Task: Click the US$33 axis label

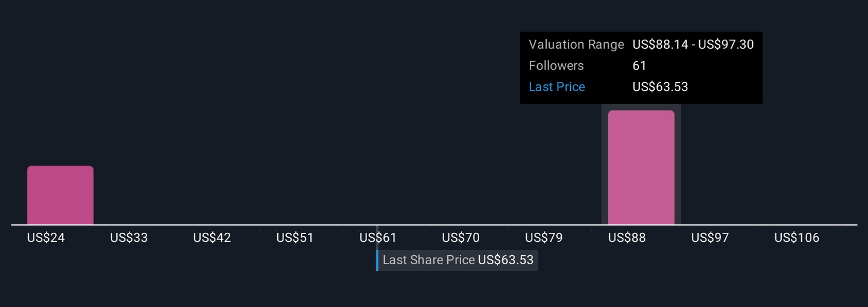Action: tap(129, 238)
